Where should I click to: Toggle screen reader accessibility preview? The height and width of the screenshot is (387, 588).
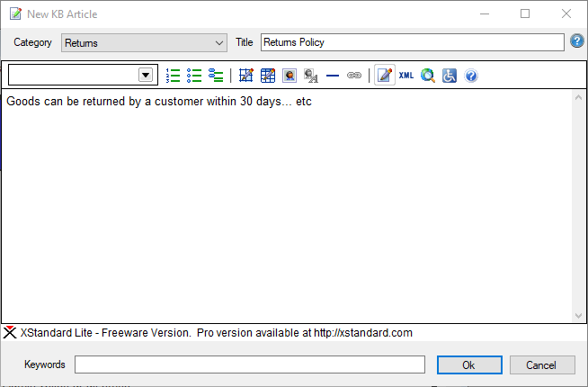pos(450,76)
